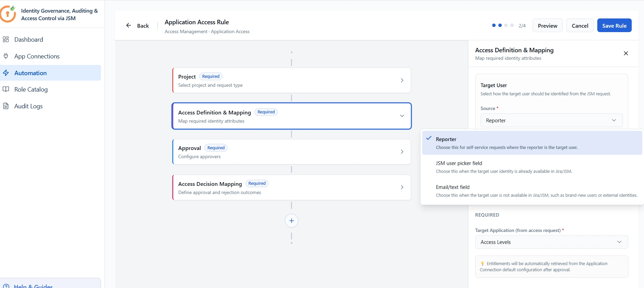Click the Required badge on Access Decision Mapping

(257, 183)
